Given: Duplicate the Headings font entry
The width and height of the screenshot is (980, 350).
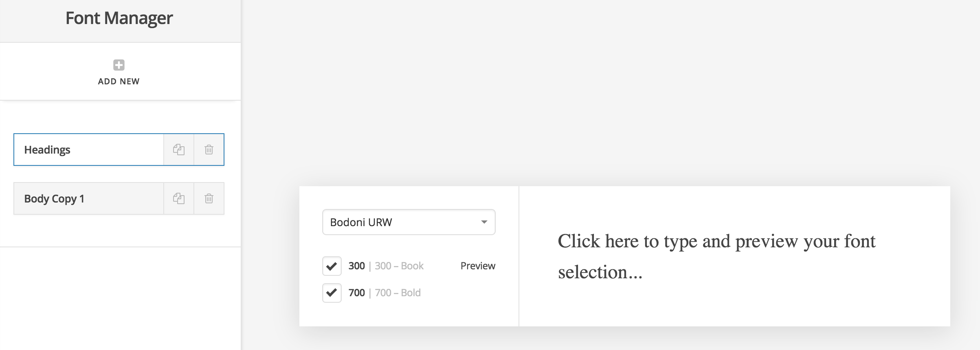Looking at the screenshot, I should [179, 150].
